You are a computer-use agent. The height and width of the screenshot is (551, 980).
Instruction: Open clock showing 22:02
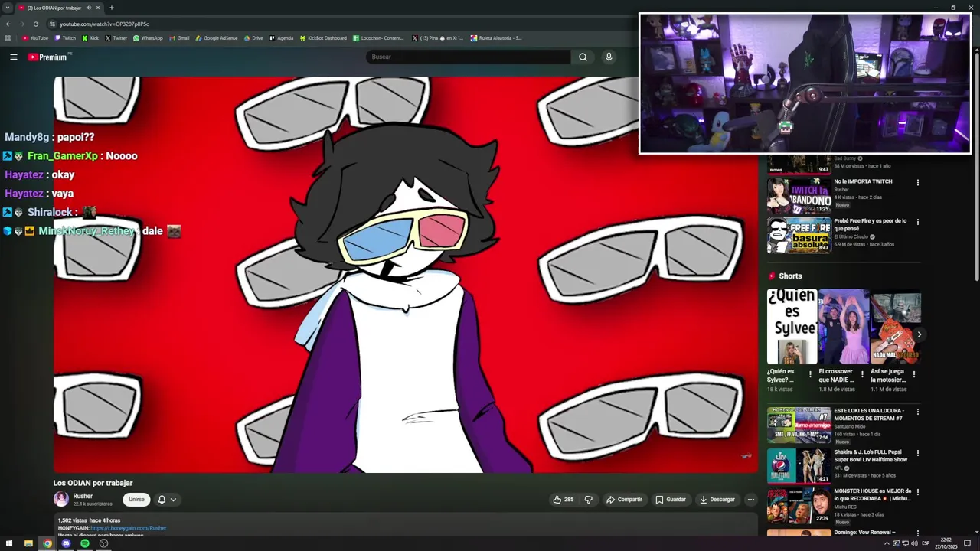946,543
